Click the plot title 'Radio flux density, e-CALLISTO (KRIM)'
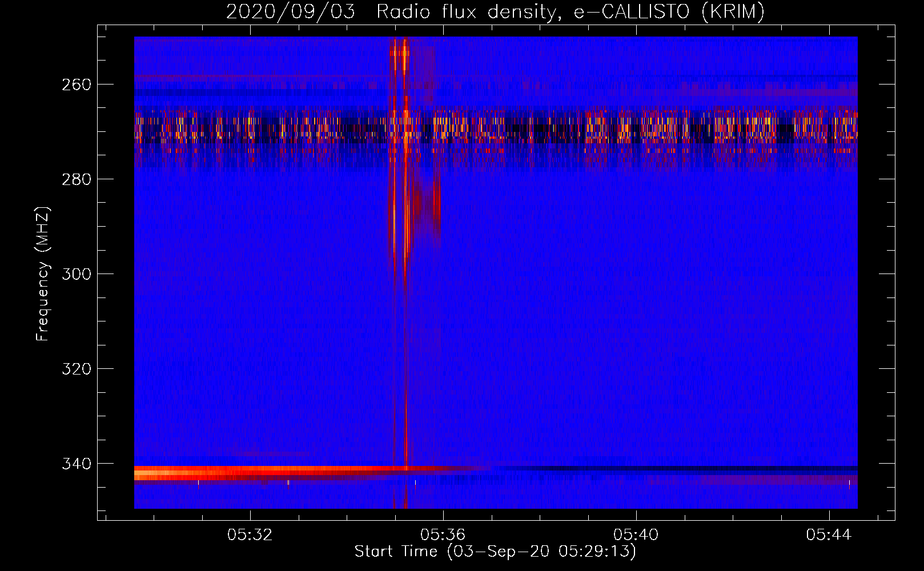This screenshot has height=571, width=924. point(570,11)
